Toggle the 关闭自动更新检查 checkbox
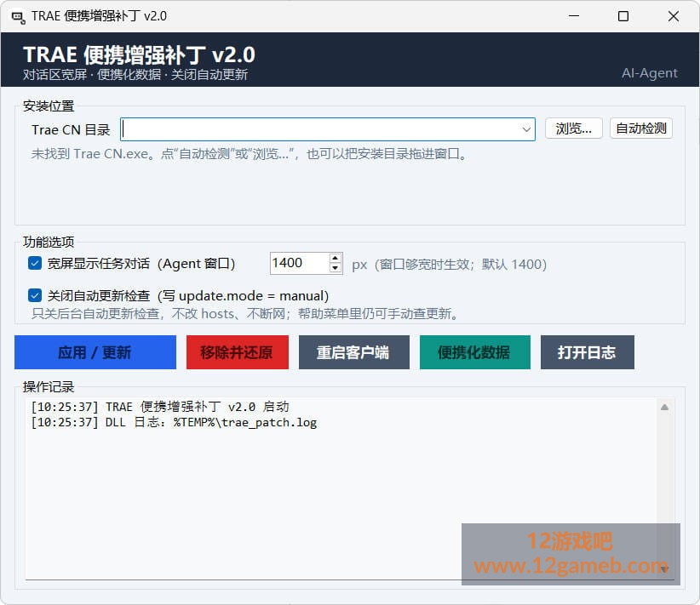Viewport: 700px width, 605px height. [x=35, y=295]
